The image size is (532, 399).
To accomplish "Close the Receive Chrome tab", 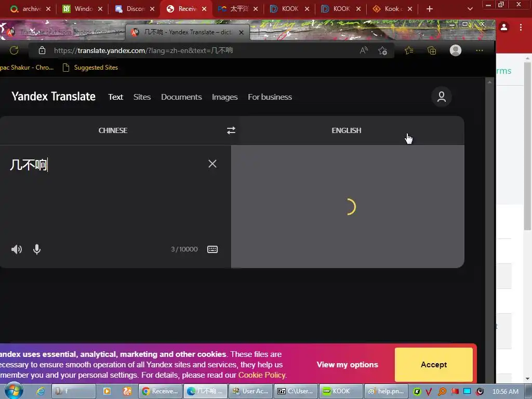I will (204, 9).
